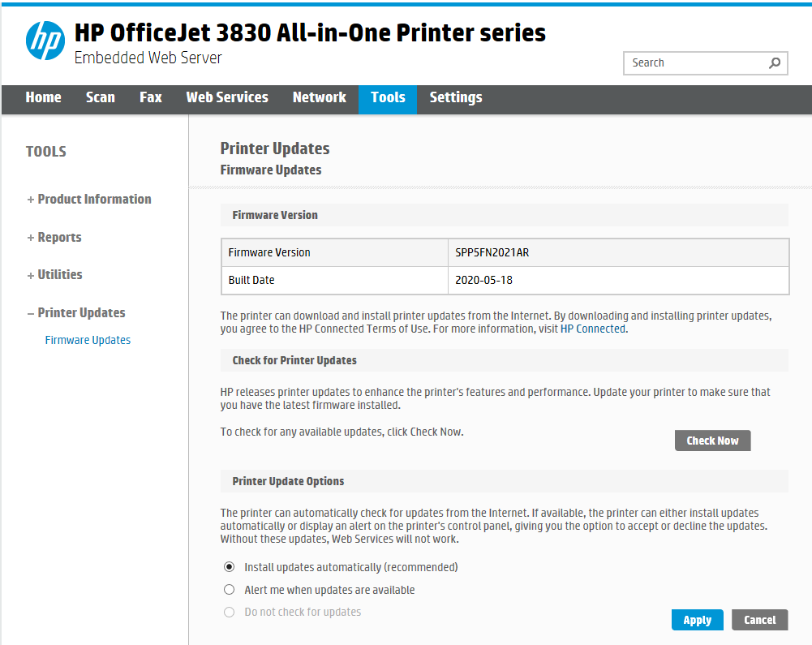Screen dimensions: 812x645
Task: Go to the Web Services tab
Action: (227, 97)
